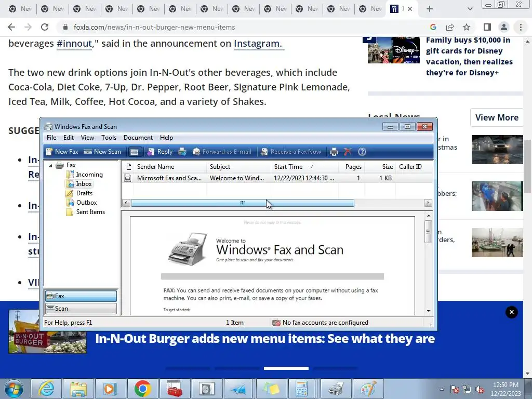Bookmark this page with star icon
Image resolution: width=532 pixels, height=399 pixels.
[x=467, y=27]
